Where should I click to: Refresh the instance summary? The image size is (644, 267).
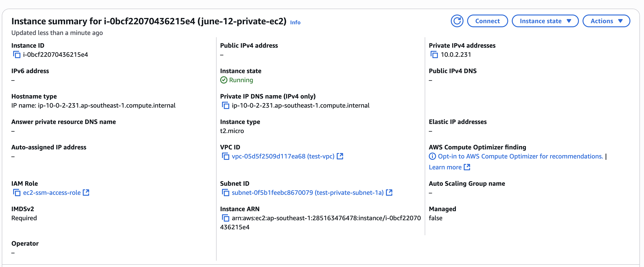coord(457,21)
